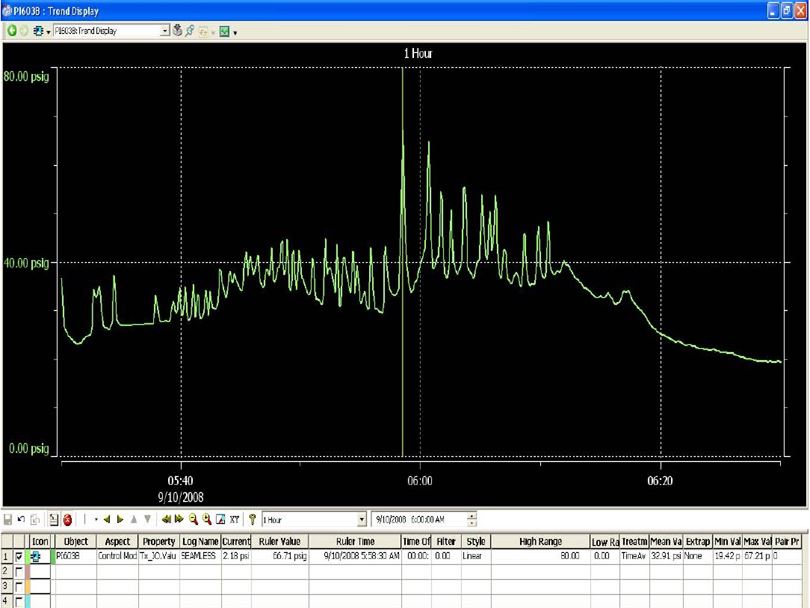Open the PI6038 Trend Display dropdown

[166, 31]
